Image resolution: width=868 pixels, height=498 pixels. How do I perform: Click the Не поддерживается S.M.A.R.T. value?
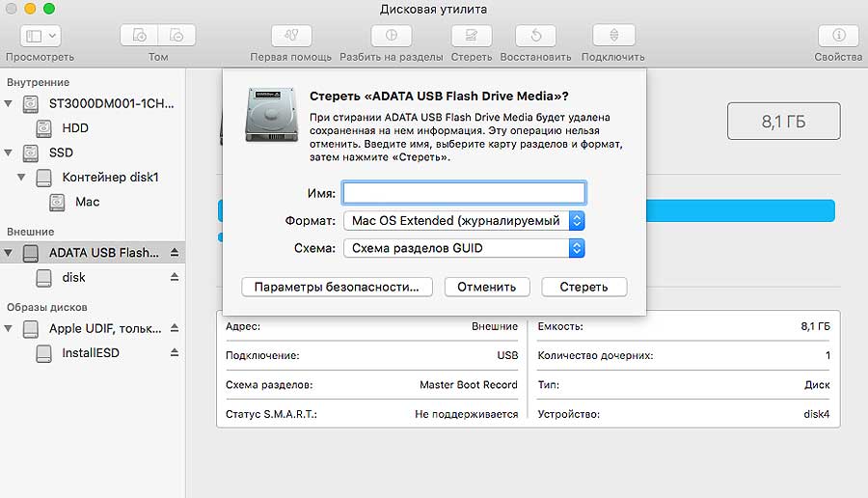pos(467,414)
